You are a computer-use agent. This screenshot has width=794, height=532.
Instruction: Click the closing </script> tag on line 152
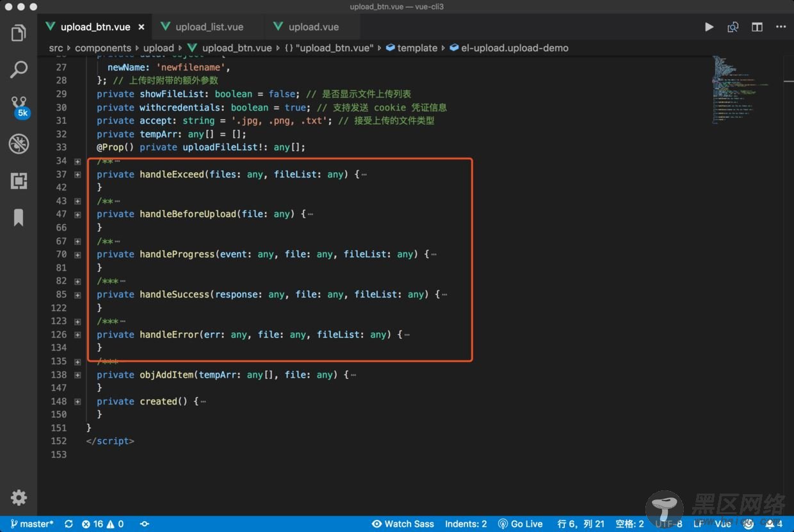tap(110, 441)
